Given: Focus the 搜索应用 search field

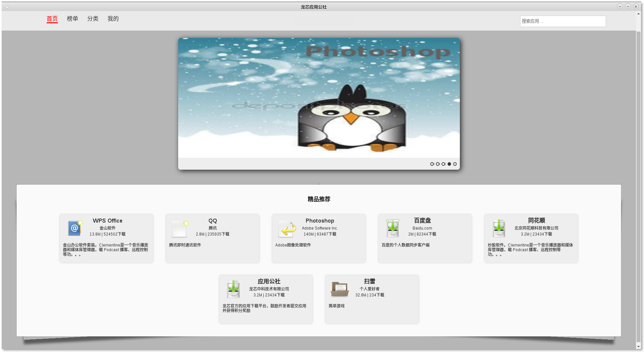Looking at the screenshot, I should pos(563,21).
